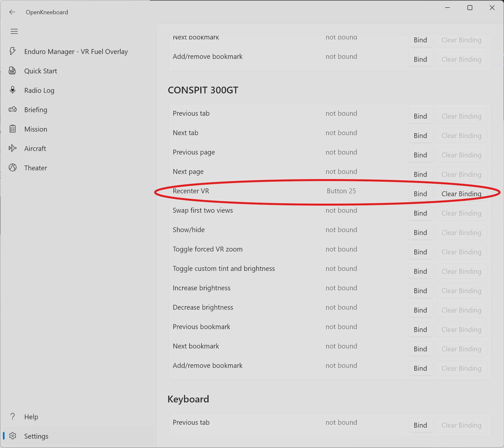504x448 pixels.
Task: Click the Briefing icon
Action: [x=13, y=110]
